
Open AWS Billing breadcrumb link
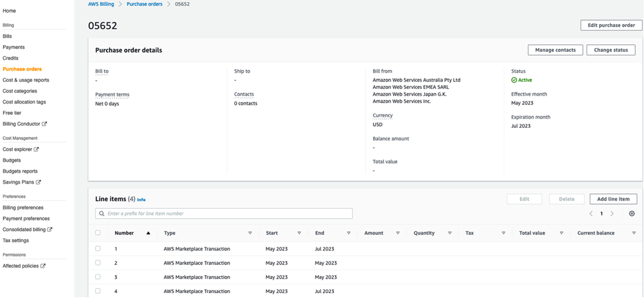[x=101, y=4]
